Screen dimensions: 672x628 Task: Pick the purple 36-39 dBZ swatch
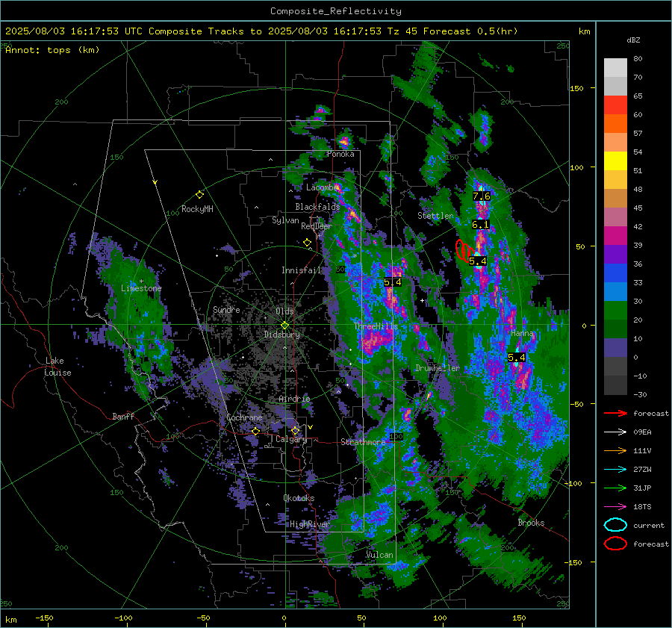pyautogui.click(x=615, y=255)
